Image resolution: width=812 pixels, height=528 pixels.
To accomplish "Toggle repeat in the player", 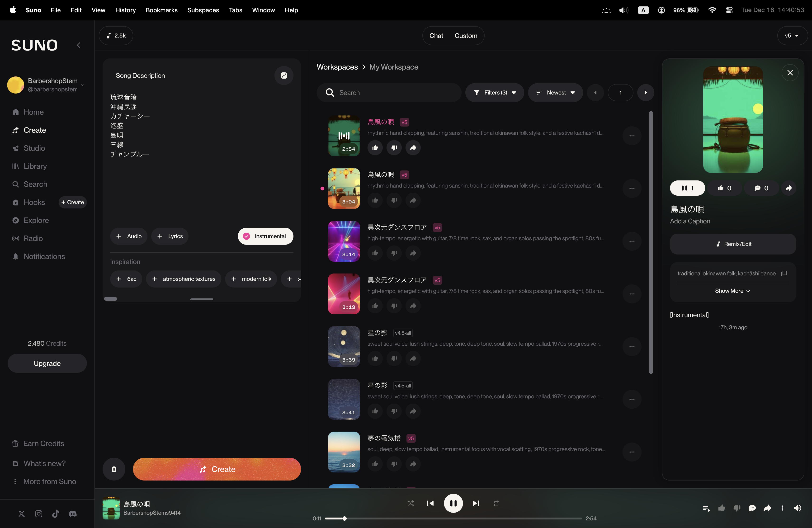I will pos(496,503).
